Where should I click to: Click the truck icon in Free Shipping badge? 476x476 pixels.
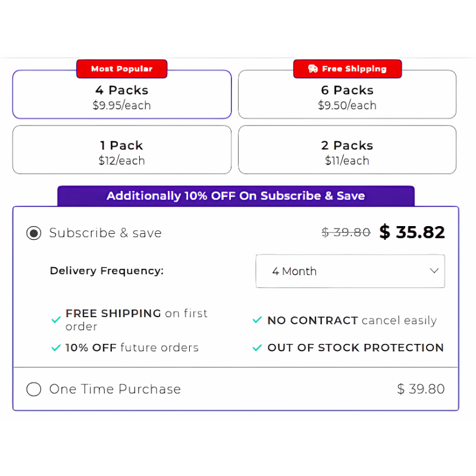313,68
